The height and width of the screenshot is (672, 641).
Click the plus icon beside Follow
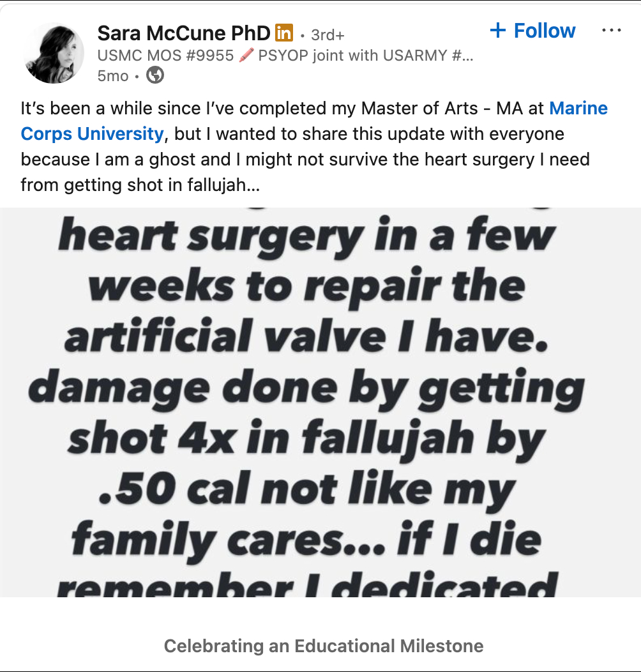(498, 31)
